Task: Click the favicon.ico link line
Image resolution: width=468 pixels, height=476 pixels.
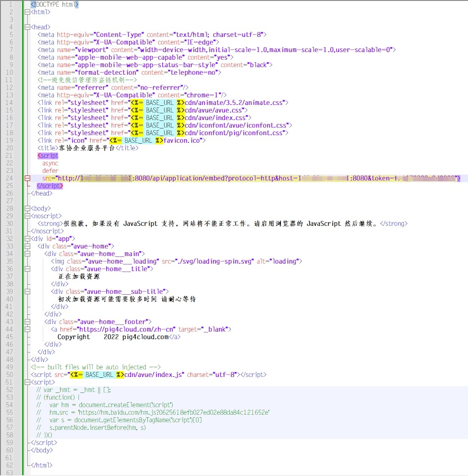Action: point(121,141)
